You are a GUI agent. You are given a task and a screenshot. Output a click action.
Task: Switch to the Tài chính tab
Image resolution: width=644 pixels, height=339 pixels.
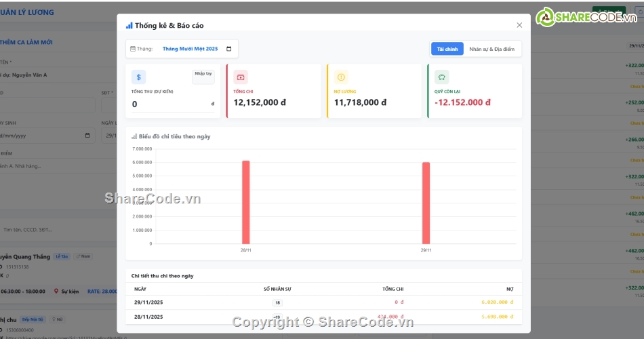click(447, 49)
